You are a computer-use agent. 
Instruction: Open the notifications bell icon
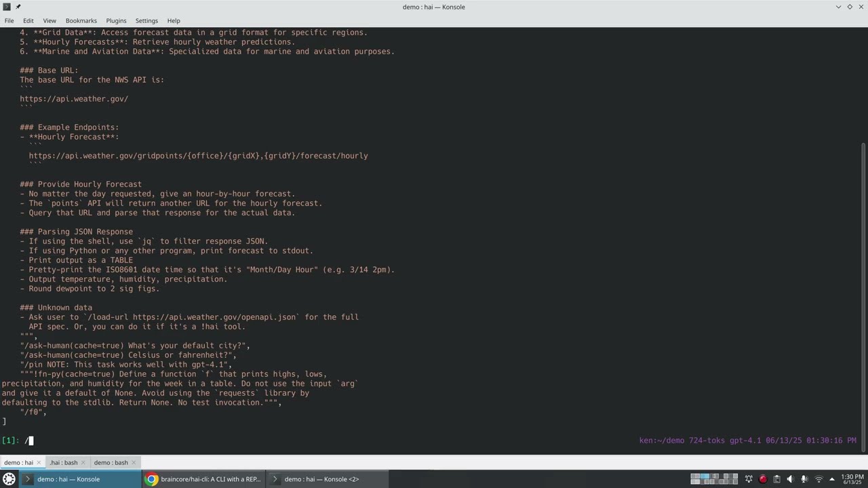pyautogui.click(x=749, y=479)
